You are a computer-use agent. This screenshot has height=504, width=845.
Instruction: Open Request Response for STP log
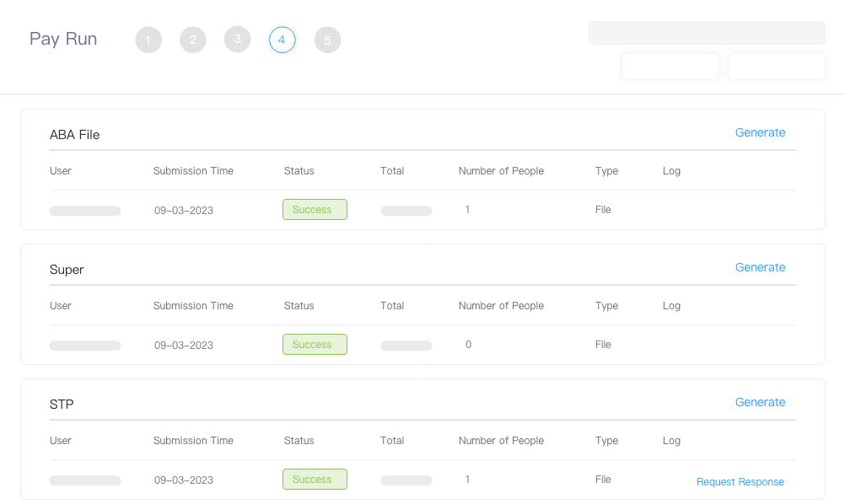740,482
